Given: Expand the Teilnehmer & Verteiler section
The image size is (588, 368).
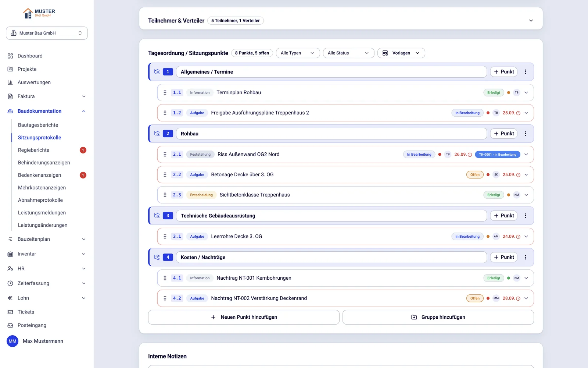Looking at the screenshot, I should (531, 21).
